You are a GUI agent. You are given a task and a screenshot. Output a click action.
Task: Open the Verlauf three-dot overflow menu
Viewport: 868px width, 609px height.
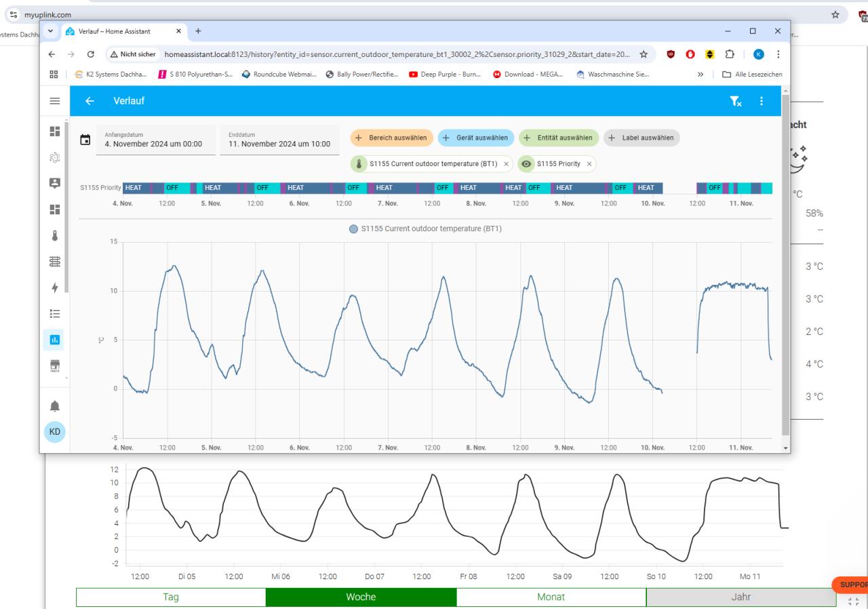(x=761, y=101)
